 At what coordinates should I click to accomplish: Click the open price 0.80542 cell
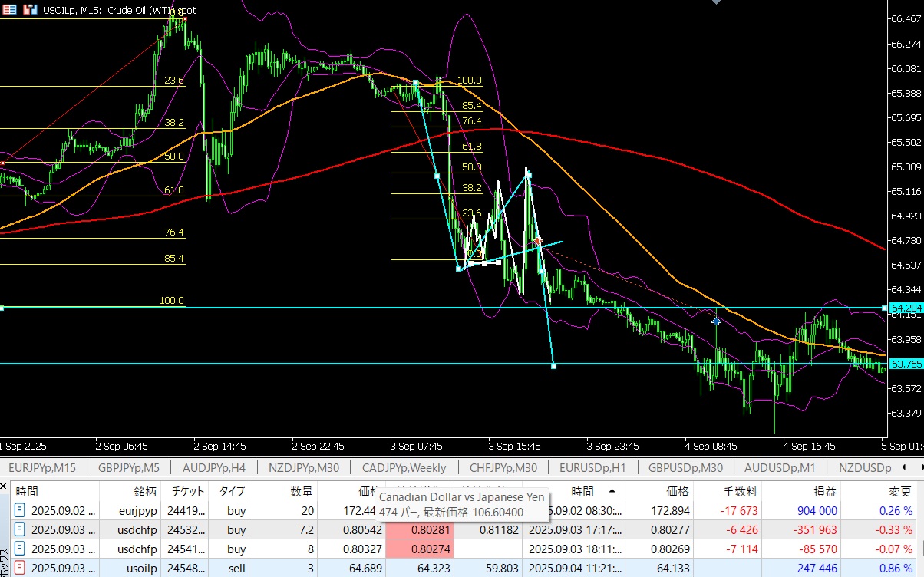click(351, 529)
